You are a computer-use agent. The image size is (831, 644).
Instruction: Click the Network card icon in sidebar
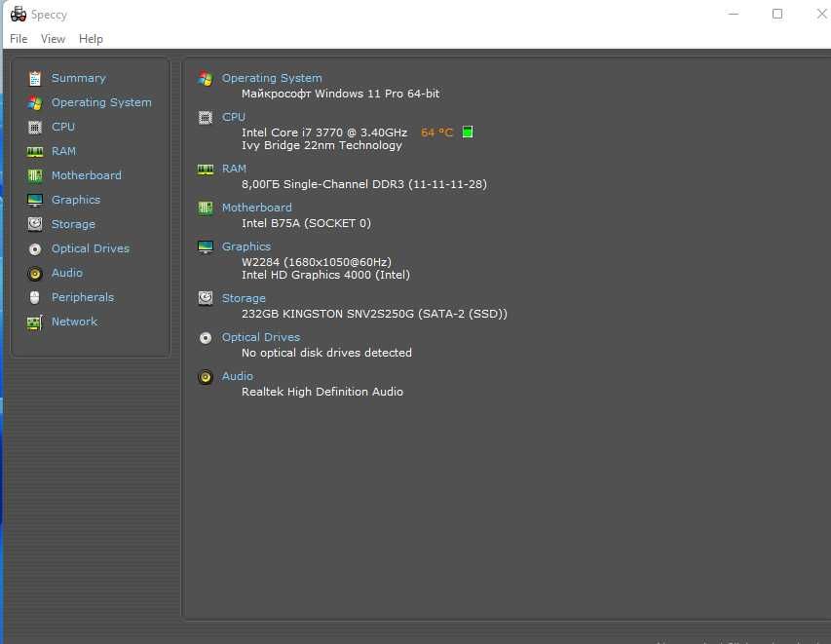(35, 322)
